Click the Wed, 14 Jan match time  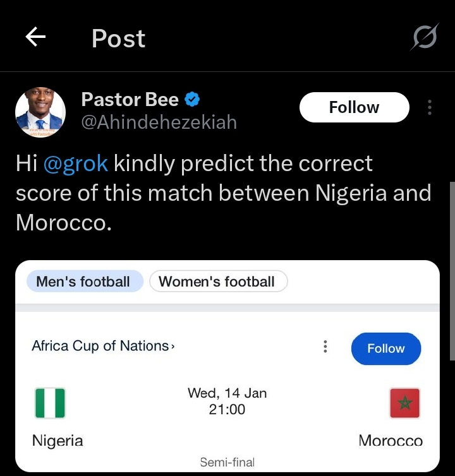[227, 401]
